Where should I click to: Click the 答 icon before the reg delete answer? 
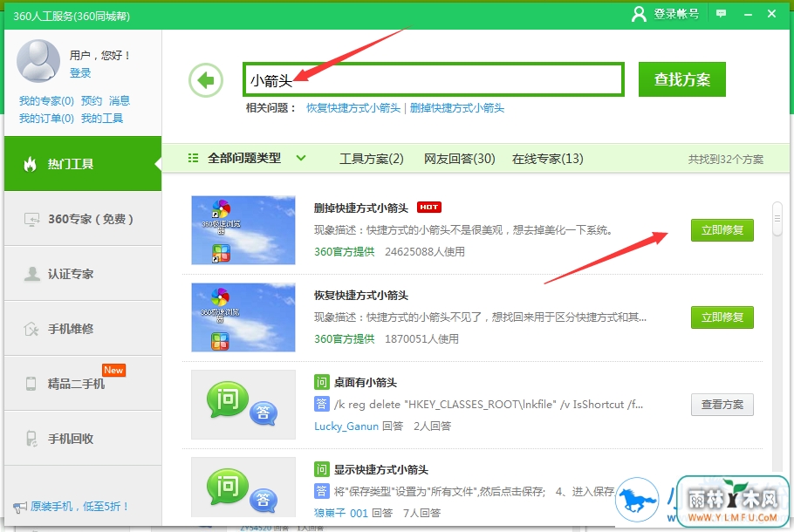coord(322,404)
